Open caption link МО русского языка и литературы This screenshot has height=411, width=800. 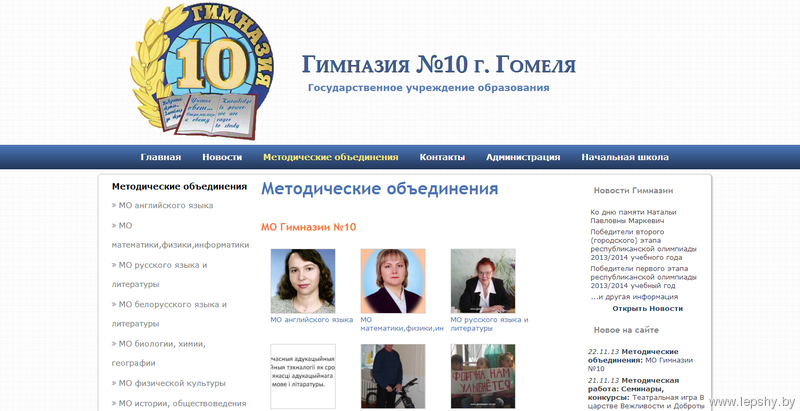pos(489,324)
